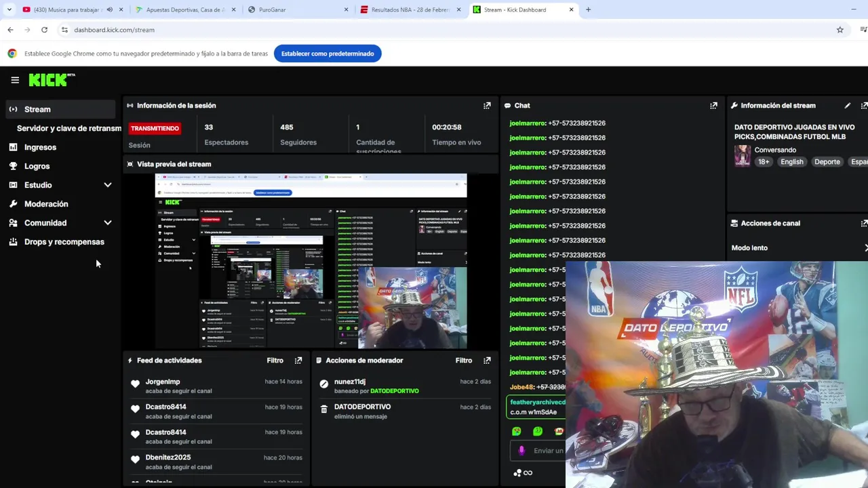Switch to the PuroGanar browser tab
868x488 pixels.
298,9
